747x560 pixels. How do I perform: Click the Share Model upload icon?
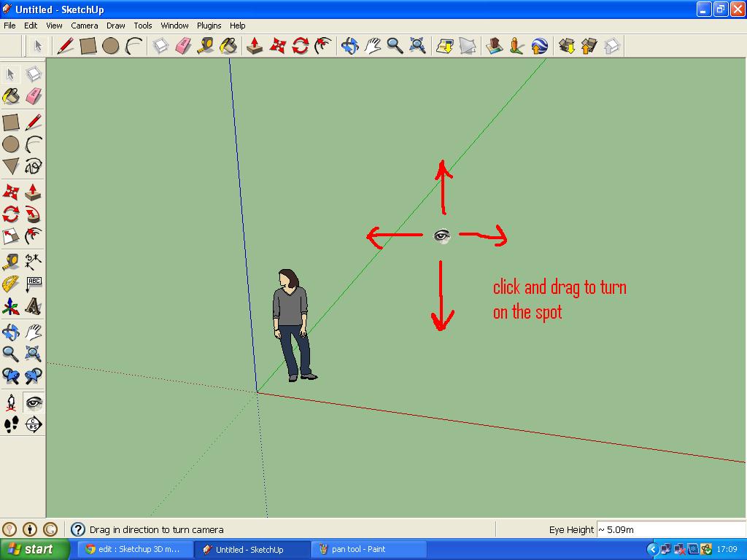click(589, 46)
